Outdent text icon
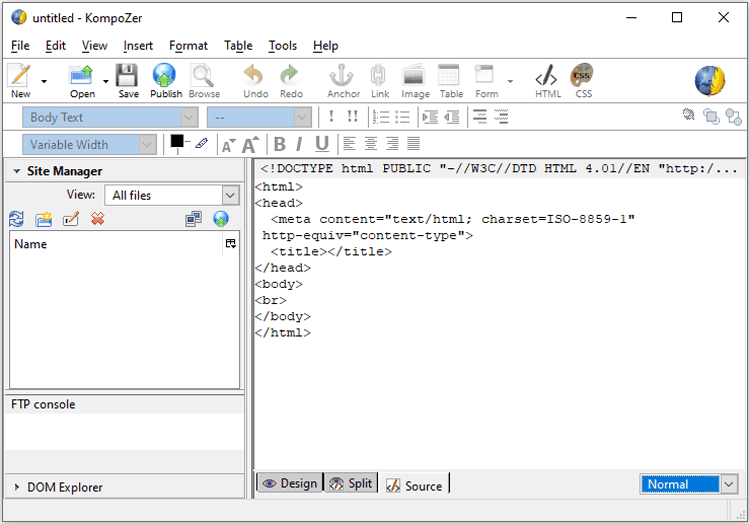This screenshot has width=750, height=524. click(x=452, y=117)
